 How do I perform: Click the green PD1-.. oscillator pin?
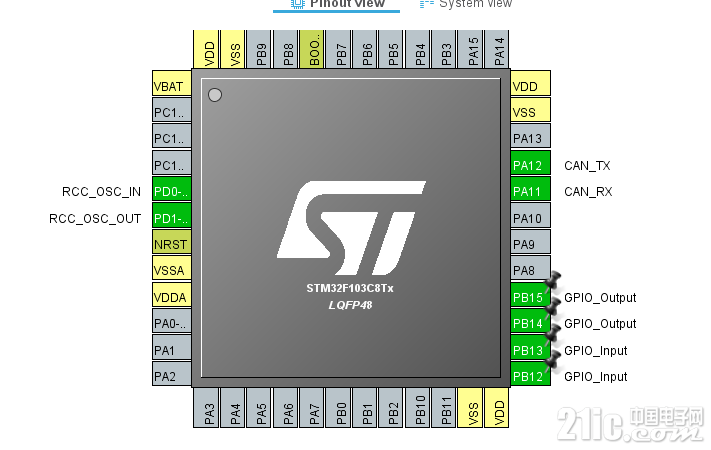(171, 215)
